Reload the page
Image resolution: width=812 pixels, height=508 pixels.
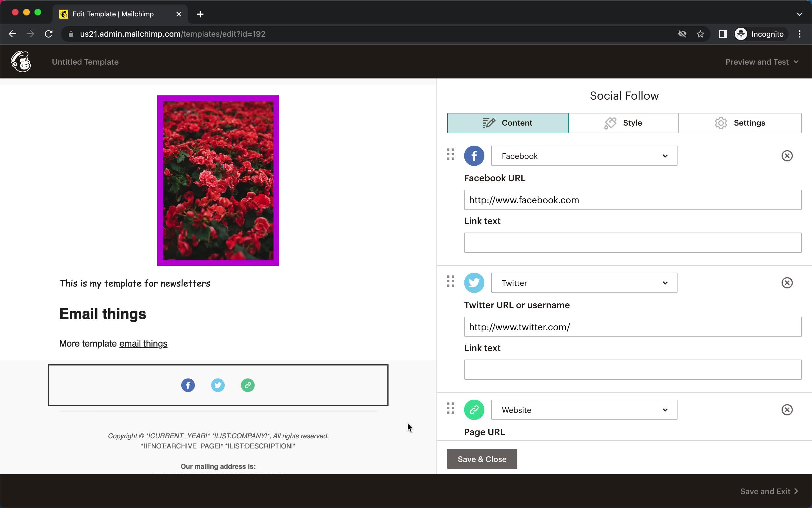[x=49, y=34]
